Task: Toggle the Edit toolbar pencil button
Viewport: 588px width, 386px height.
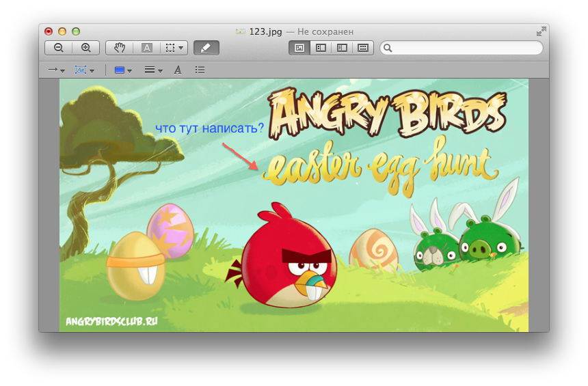Action: pos(206,48)
